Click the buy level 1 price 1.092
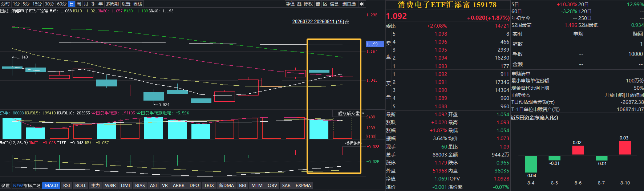 pyautogui.click(x=441, y=74)
